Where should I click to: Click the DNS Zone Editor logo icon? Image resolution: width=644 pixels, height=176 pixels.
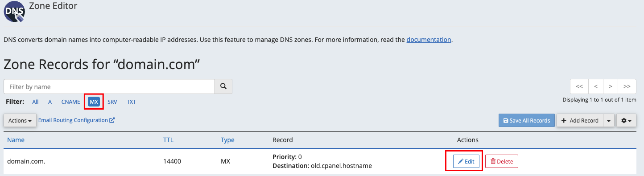click(x=14, y=11)
